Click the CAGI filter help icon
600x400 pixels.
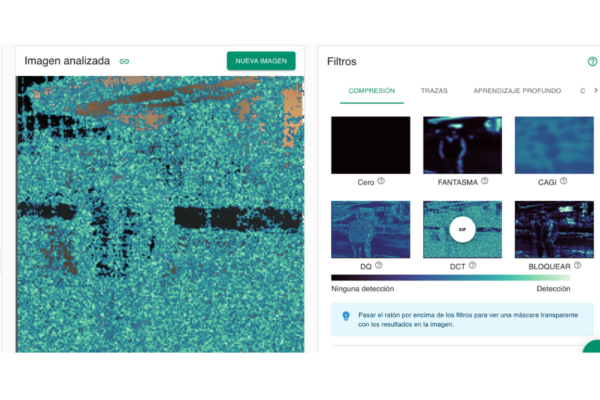(x=564, y=181)
